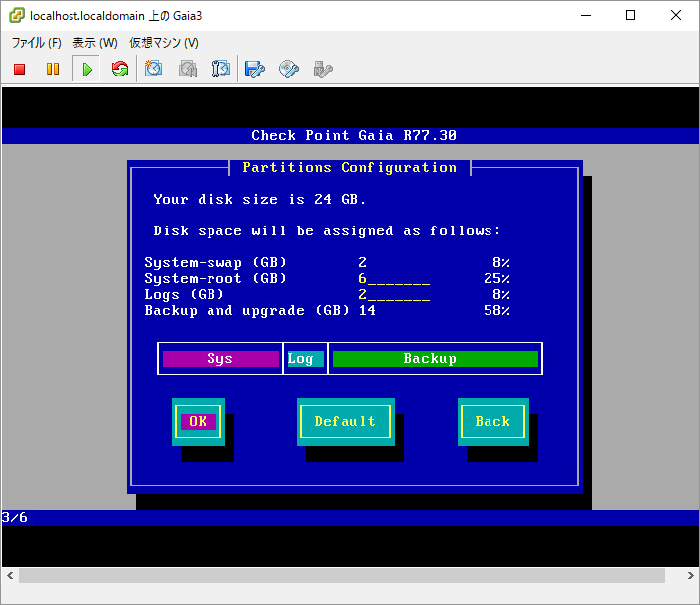Click the red Power Off stop icon

click(19, 70)
